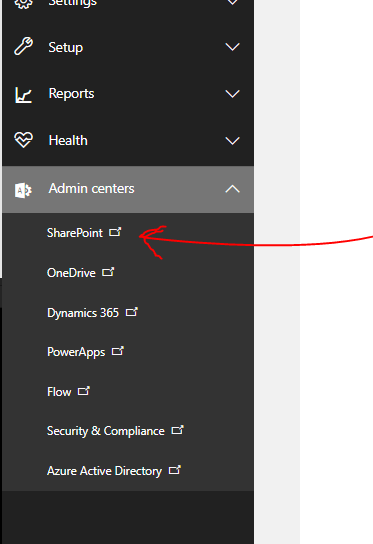Open the SharePoint admin center
This screenshot has width=373, height=544.
[x=75, y=232]
